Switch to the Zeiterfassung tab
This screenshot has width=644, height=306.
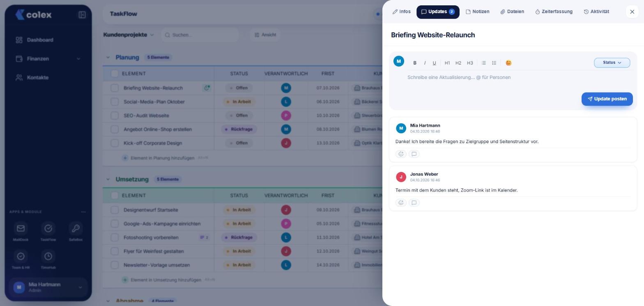pos(554,12)
